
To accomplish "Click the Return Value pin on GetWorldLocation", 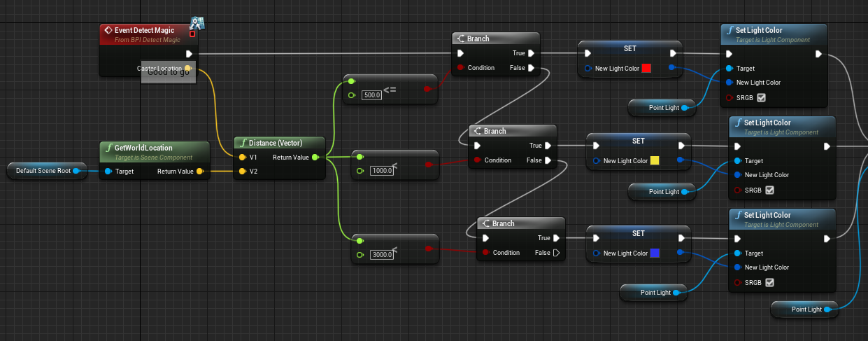I will point(199,171).
